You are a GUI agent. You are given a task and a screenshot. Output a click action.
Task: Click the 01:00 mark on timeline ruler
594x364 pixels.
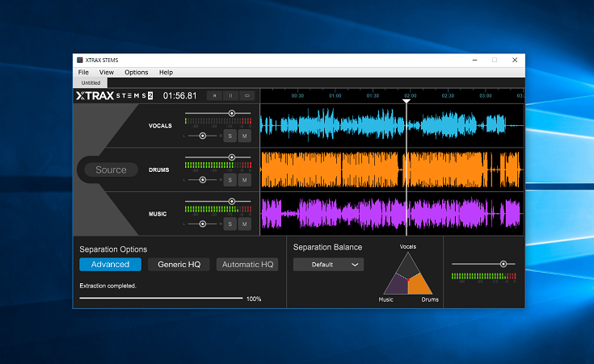(335, 96)
